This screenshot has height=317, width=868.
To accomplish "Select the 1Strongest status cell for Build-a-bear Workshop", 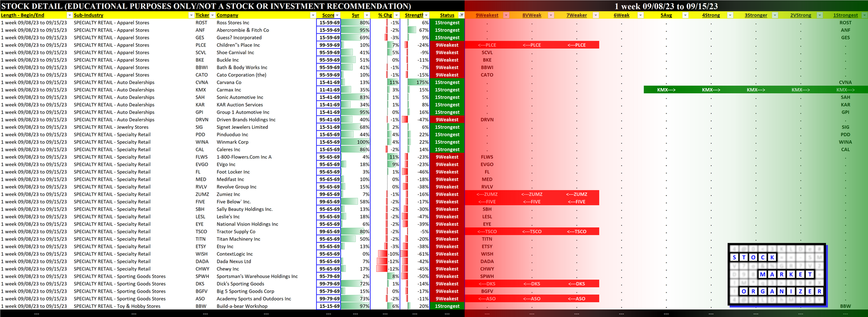I will click(x=447, y=306).
